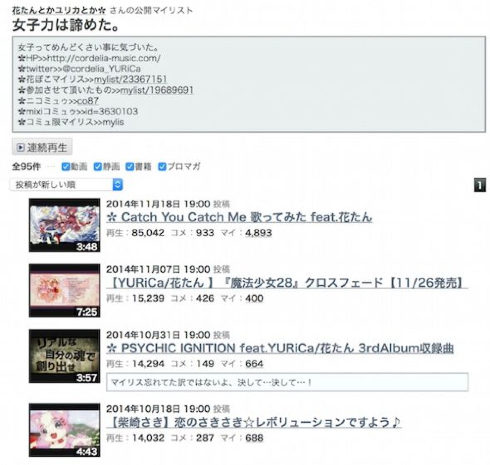Open the mylist/23367151 link
Image resolution: width=490 pixels, height=465 pixels.
tap(131, 79)
